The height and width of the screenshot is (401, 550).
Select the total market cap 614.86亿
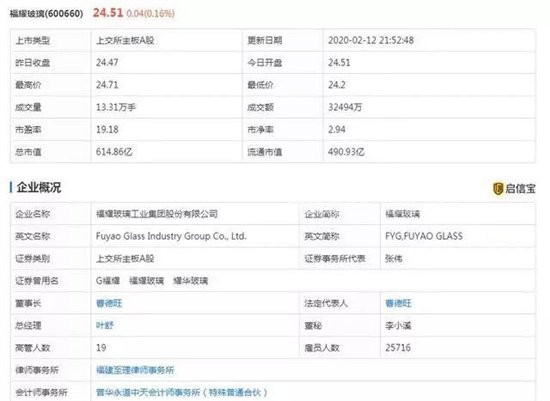(x=114, y=152)
